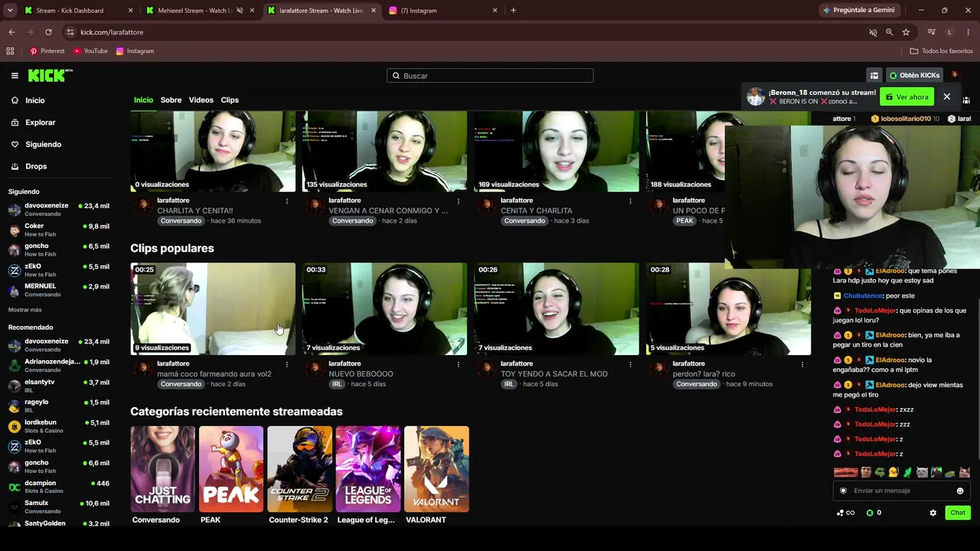View site information icon in address bar
This screenshot has width=980, height=551.
(x=70, y=32)
